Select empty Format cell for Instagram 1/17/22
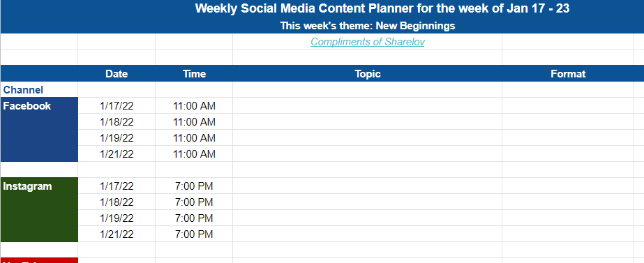 point(573,186)
